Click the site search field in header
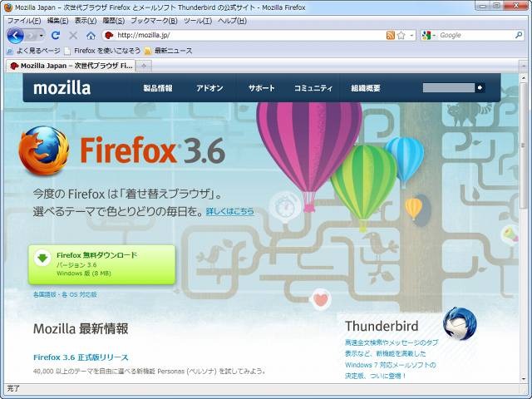The width and height of the screenshot is (532, 399). pyautogui.click(x=449, y=88)
